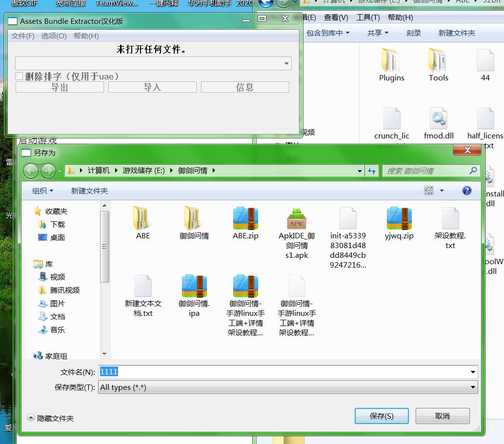The width and height of the screenshot is (504, 444).
Task: Open the 文件(F) menu in Extractor
Action: click(22, 36)
